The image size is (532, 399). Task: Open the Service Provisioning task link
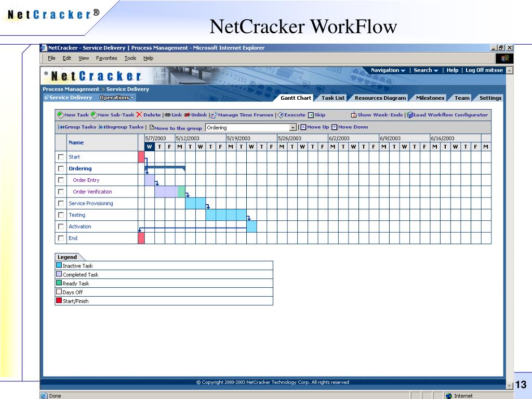pyautogui.click(x=90, y=203)
